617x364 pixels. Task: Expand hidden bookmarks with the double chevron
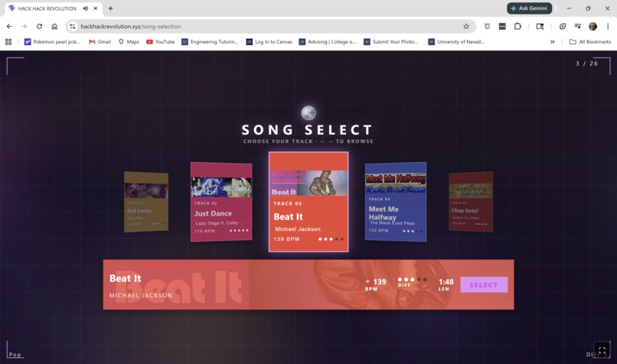coord(553,41)
